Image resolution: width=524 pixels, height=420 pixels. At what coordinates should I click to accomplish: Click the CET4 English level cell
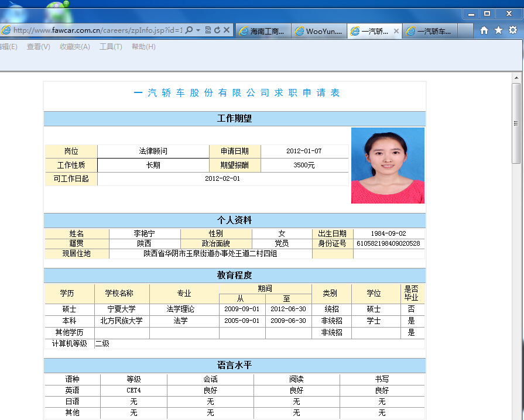[133, 390]
